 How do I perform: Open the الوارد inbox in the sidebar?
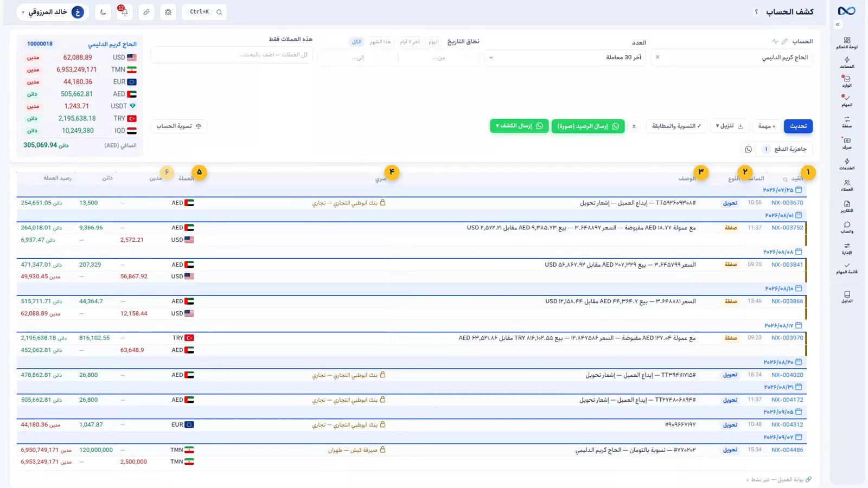[x=847, y=82]
